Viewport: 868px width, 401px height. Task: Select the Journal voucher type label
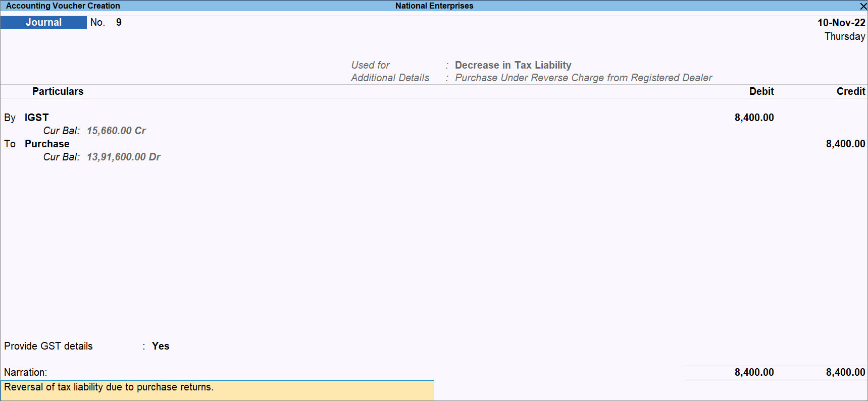43,22
